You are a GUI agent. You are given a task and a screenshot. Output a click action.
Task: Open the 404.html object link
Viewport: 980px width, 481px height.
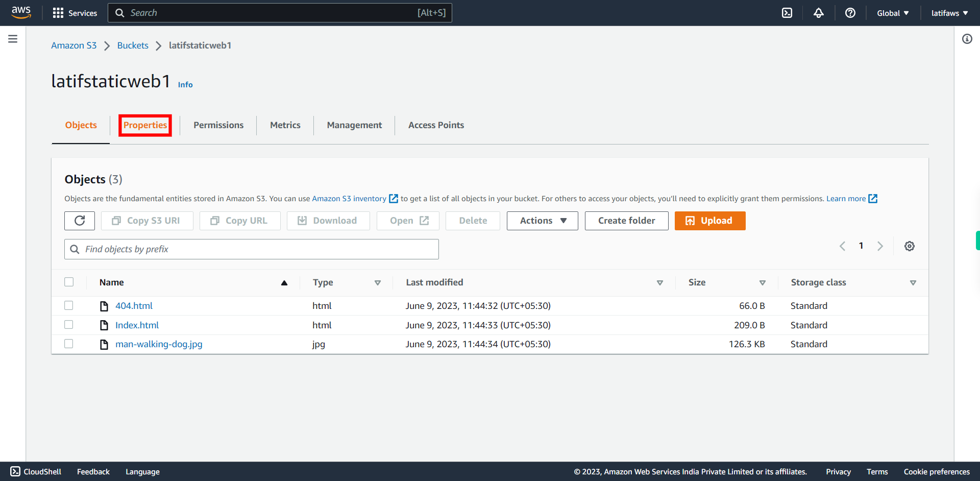point(134,306)
